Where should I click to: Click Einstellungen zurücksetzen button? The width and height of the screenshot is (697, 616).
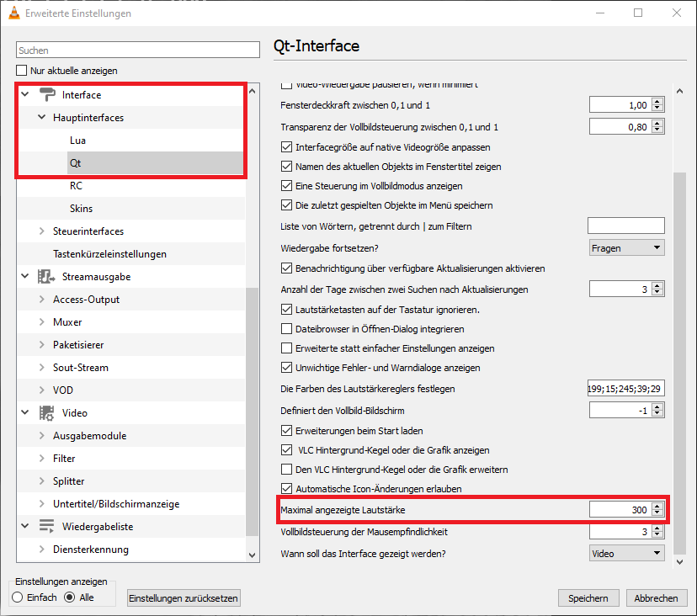pos(184,598)
